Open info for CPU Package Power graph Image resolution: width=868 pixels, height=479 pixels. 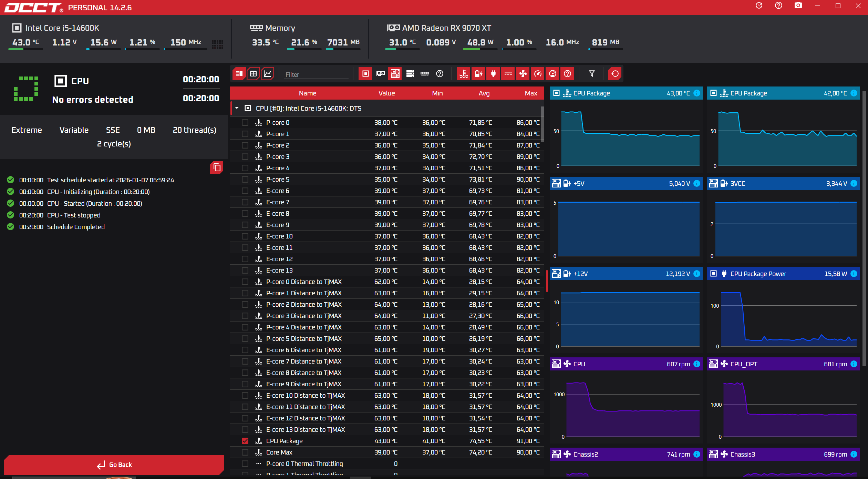(854, 274)
